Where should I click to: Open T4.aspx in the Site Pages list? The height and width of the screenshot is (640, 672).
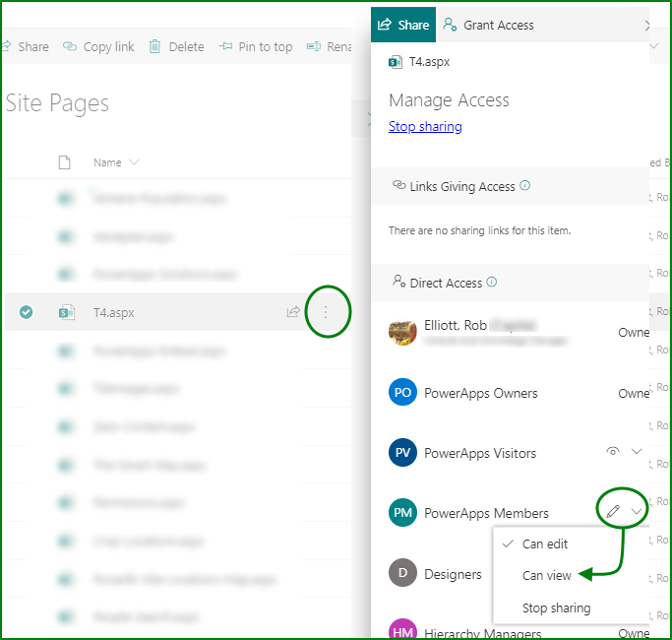(114, 313)
